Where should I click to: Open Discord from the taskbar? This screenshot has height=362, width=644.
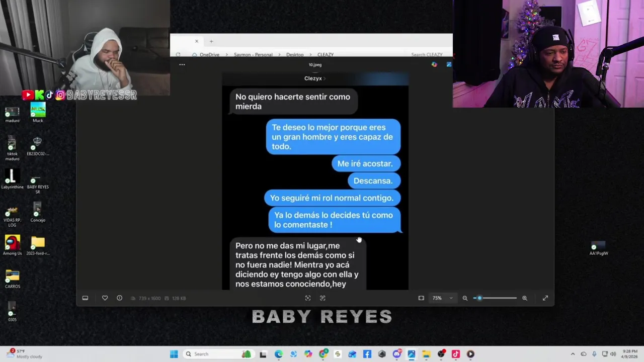[x=396, y=354]
